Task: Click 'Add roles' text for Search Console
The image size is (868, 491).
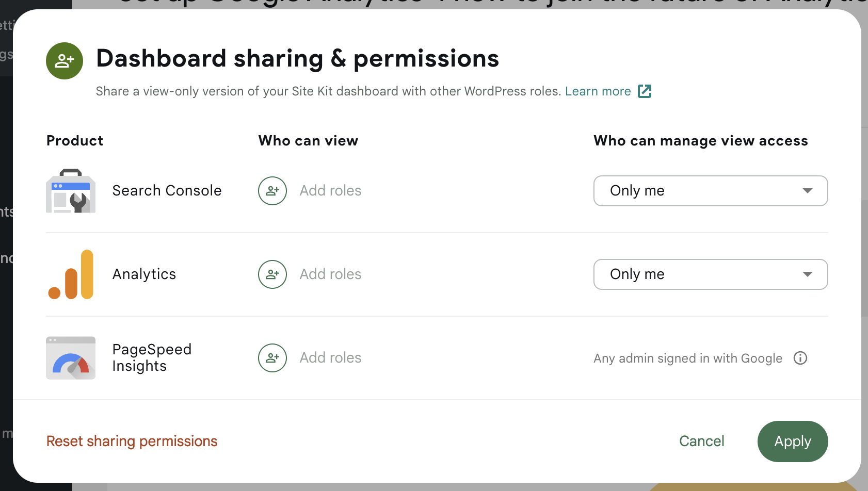Action: 330,191
